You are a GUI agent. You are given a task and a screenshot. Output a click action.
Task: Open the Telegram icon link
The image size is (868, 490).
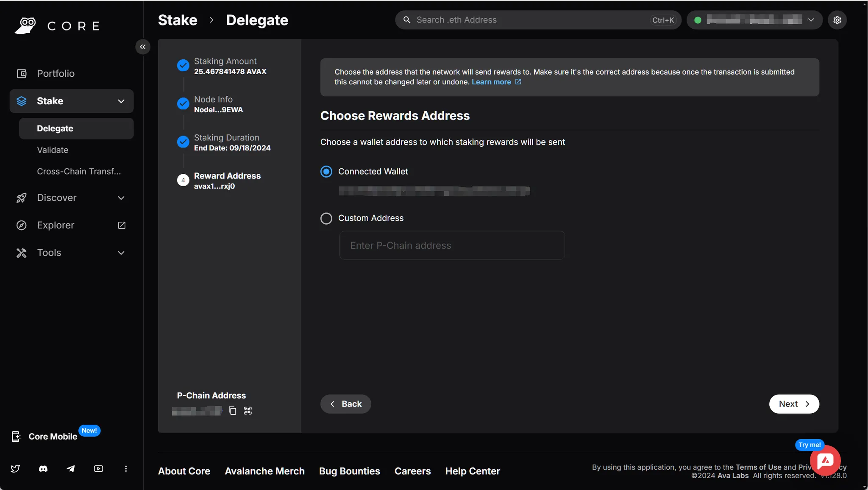(71, 468)
